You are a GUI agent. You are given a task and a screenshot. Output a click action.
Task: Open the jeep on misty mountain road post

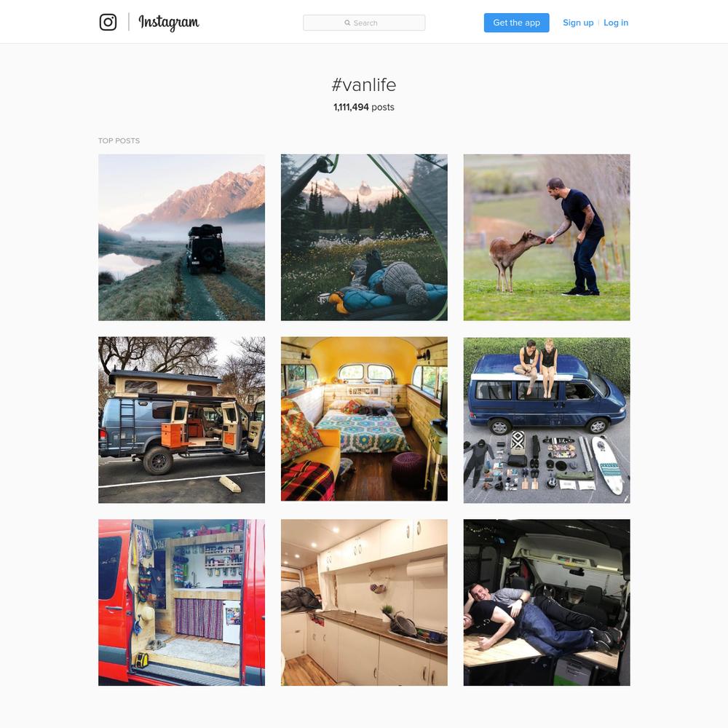coord(181,237)
